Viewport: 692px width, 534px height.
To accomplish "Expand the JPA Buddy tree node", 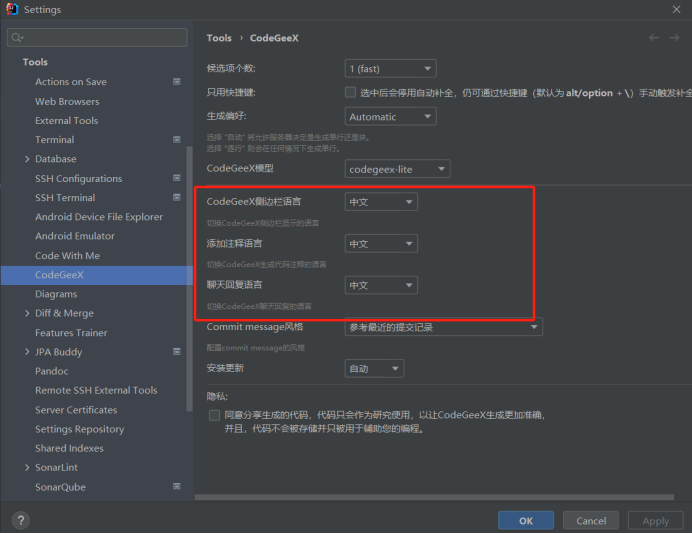I will pos(27,352).
